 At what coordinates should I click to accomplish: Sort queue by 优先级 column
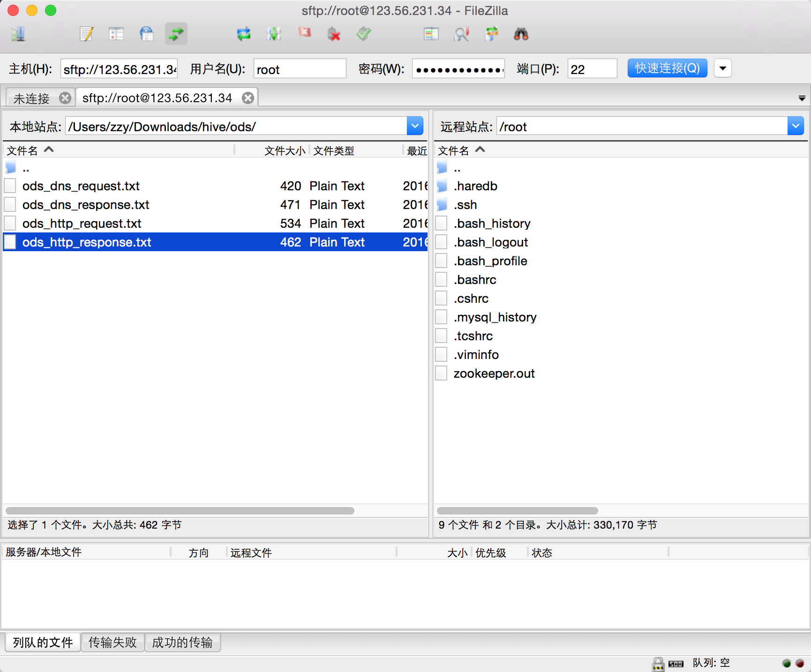(499, 552)
